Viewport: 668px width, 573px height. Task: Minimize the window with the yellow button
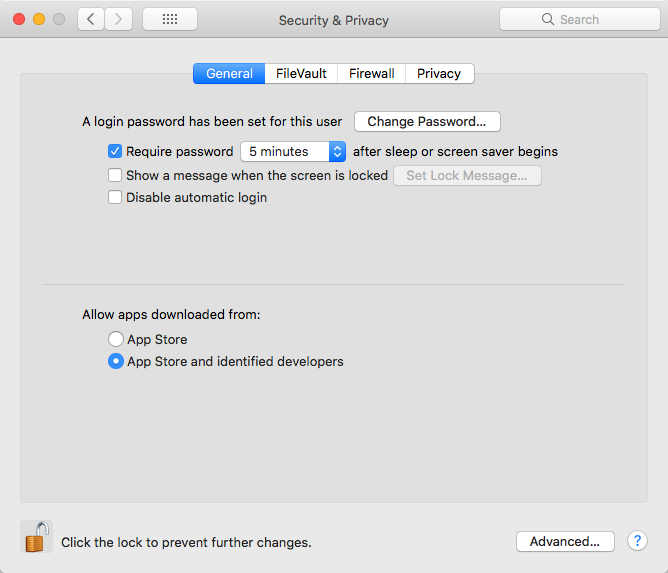(x=39, y=19)
